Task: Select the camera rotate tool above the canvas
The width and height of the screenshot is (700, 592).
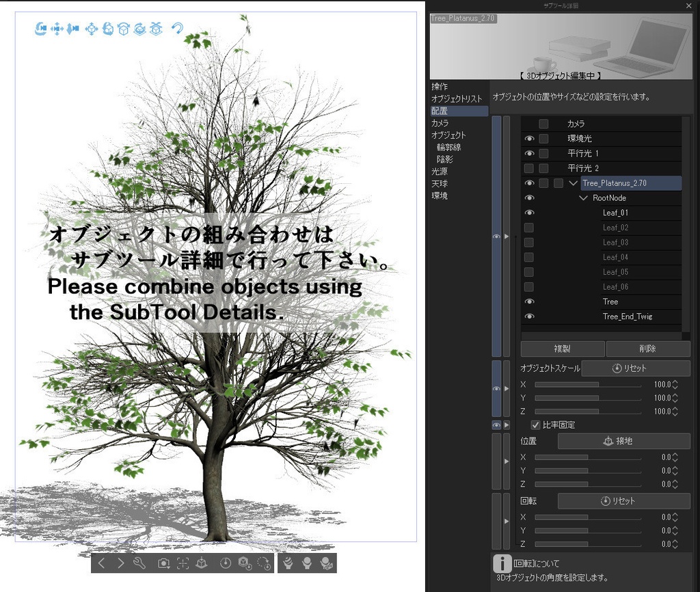Action: tap(40, 29)
